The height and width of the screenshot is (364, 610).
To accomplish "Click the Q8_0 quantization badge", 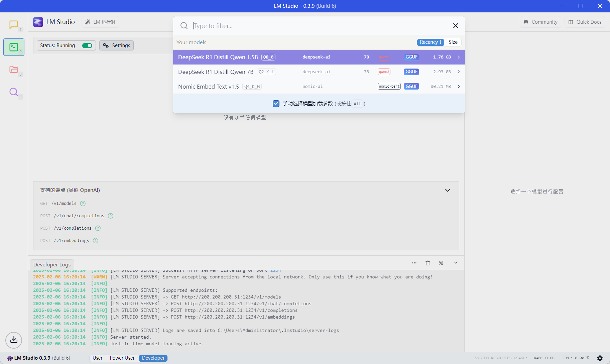I will point(268,57).
